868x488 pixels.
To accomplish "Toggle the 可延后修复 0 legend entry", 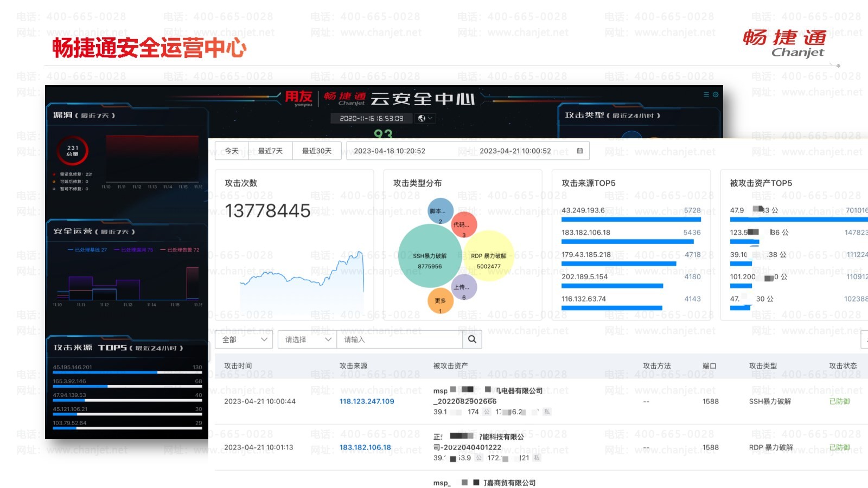I will [71, 182].
